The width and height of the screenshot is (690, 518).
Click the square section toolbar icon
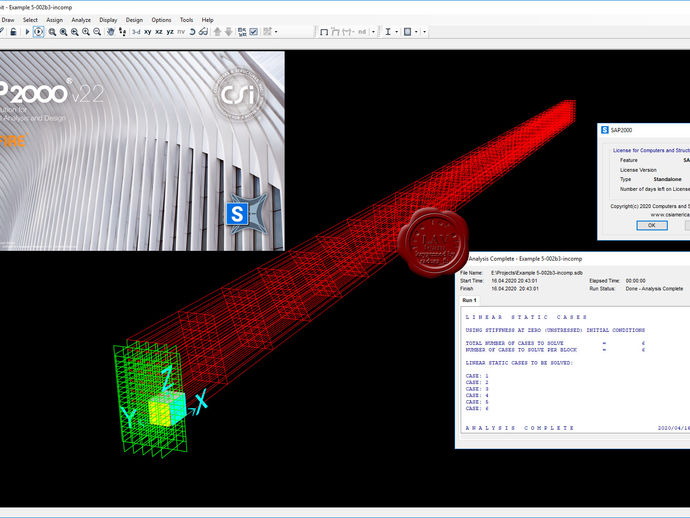[x=407, y=32]
